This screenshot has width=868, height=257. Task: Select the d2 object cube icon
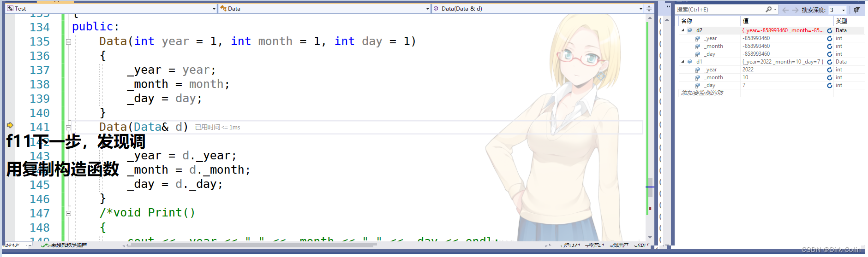tap(690, 30)
